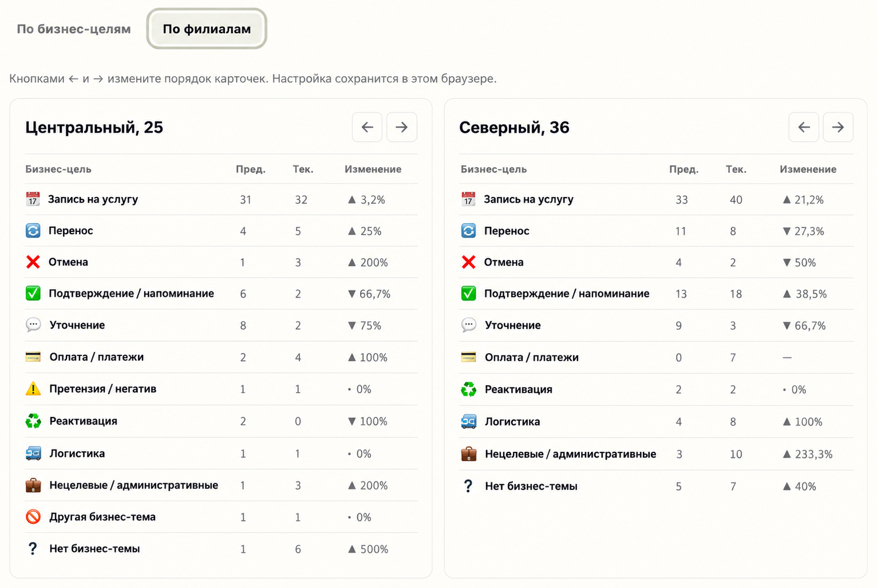Click Другая бизнес-тема row label
877x588 pixels.
tap(102, 517)
